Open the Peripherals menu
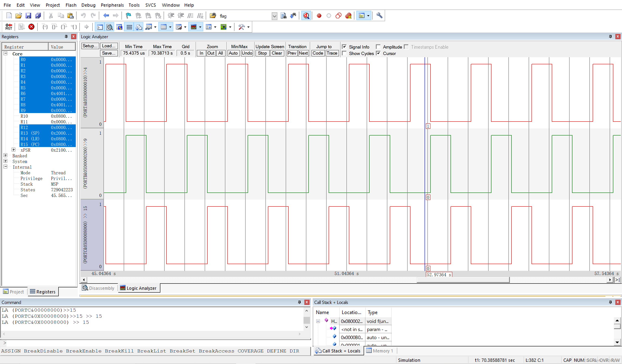This screenshot has width=622, height=364. [112, 5]
